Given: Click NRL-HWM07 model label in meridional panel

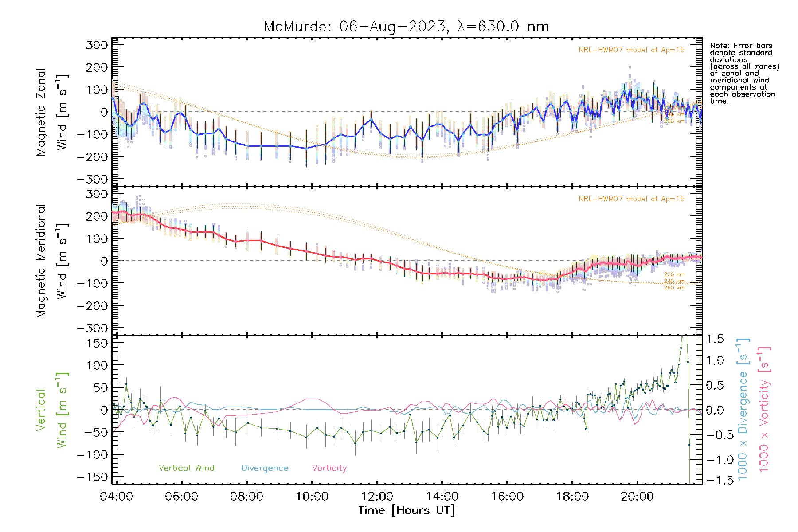Looking at the screenshot, I should point(631,199).
